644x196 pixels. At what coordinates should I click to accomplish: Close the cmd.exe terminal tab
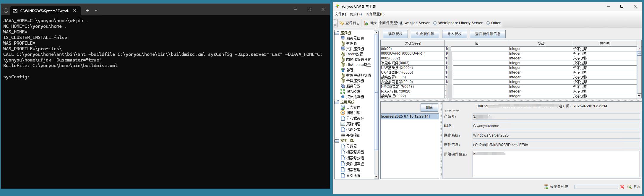75,11
